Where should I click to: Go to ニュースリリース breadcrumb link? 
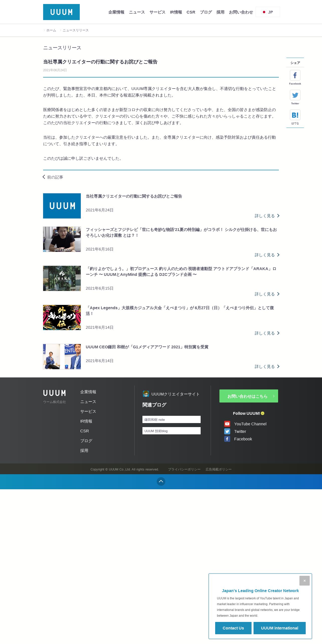(75, 30)
